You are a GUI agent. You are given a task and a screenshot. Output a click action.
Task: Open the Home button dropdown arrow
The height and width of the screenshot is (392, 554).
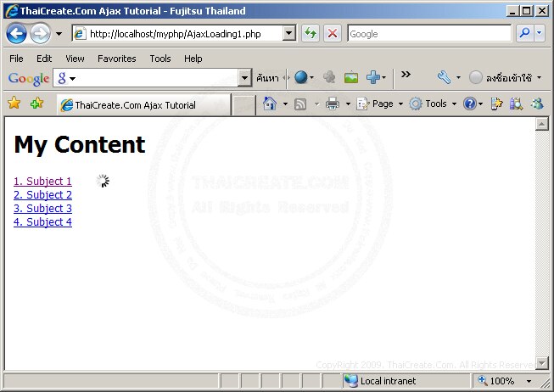click(285, 104)
